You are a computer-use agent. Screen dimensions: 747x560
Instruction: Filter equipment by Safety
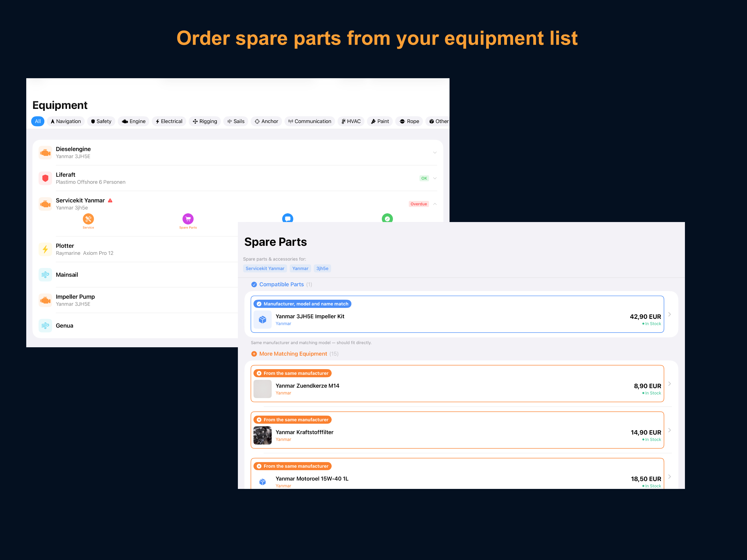101,121
